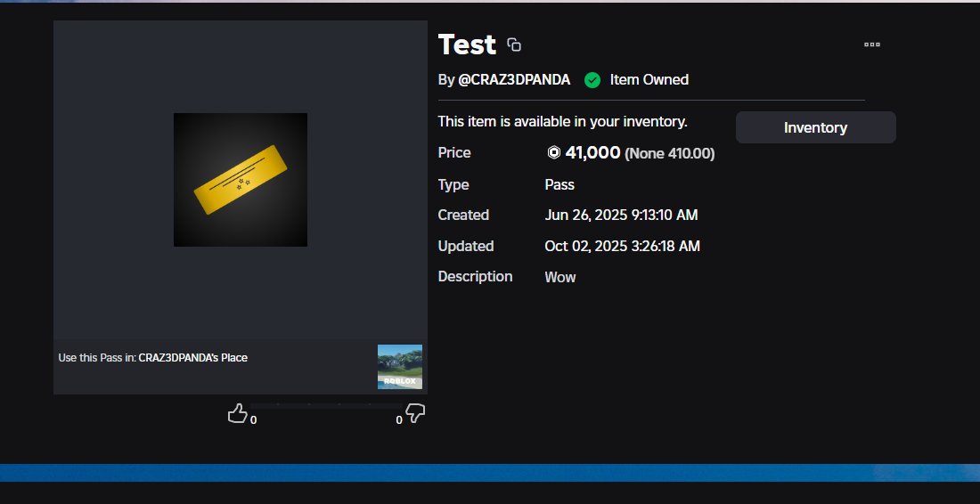Screen dimensions: 980x504
Task: Open the three-dot more options menu
Action: pos(872,45)
